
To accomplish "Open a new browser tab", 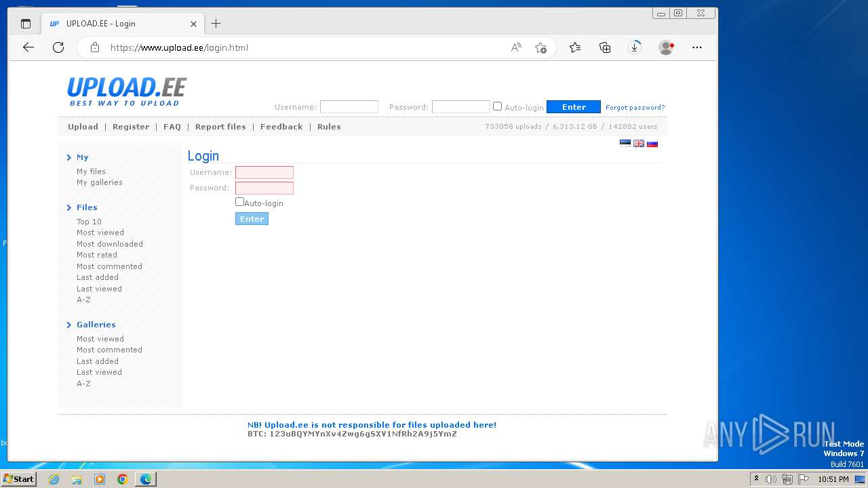I will [216, 24].
